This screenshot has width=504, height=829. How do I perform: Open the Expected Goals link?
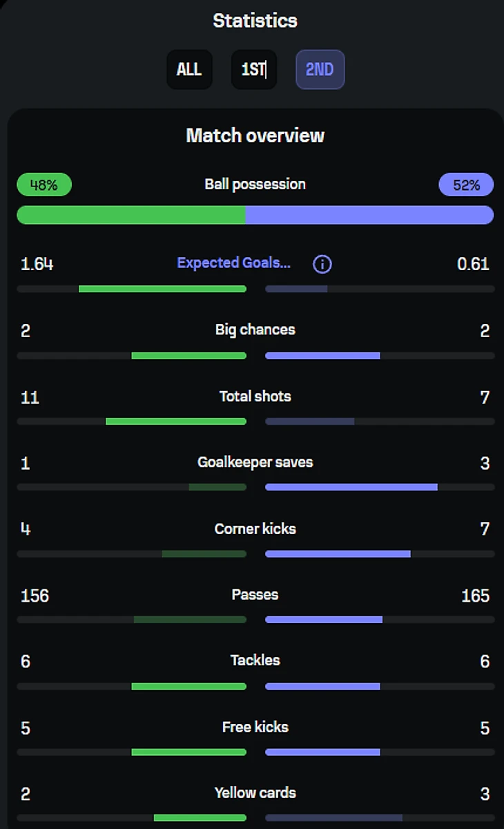pos(233,263)
